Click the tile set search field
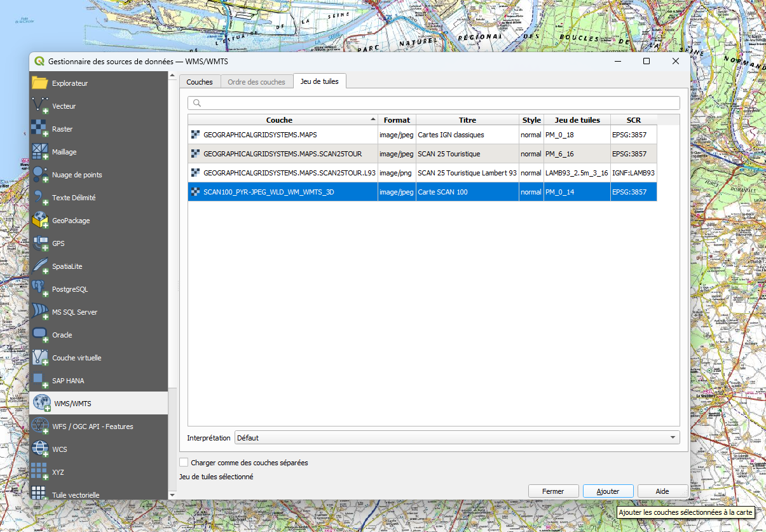766x532 pixels. (x=434, y=103)
